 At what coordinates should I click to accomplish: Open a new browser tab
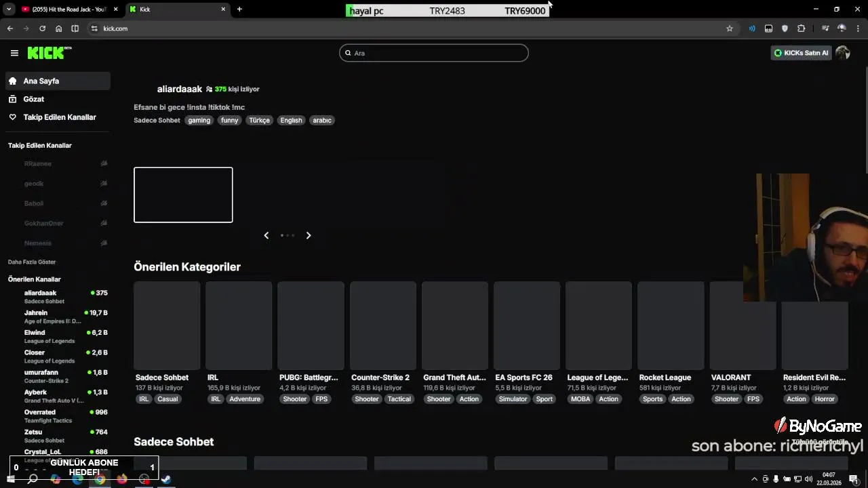coord(239,9)
